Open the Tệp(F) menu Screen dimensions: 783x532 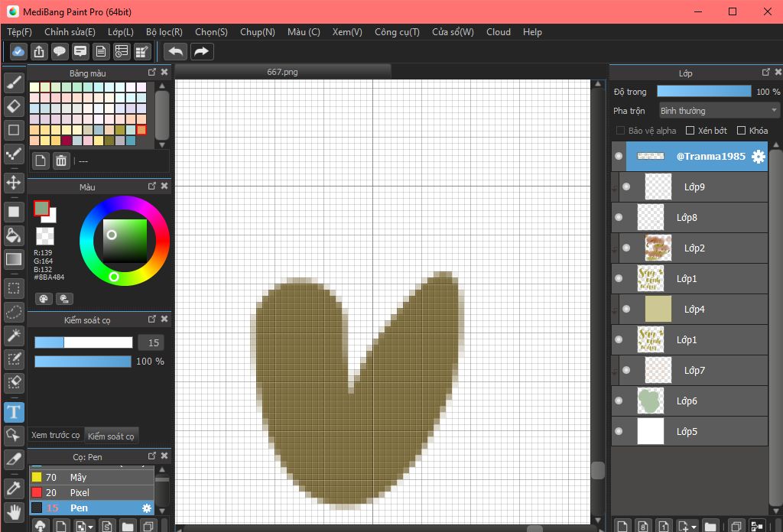(19, 32)
